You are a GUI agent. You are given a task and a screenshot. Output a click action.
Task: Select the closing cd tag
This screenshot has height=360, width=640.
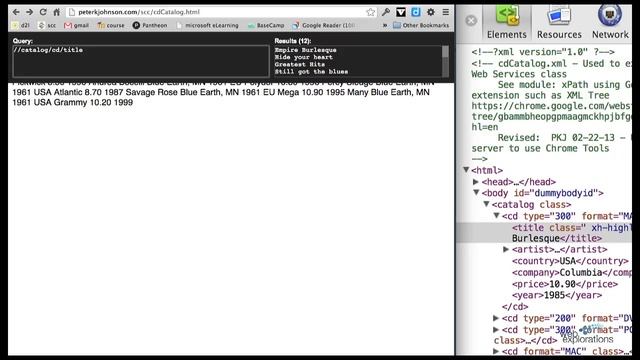(x=515, y=307)
